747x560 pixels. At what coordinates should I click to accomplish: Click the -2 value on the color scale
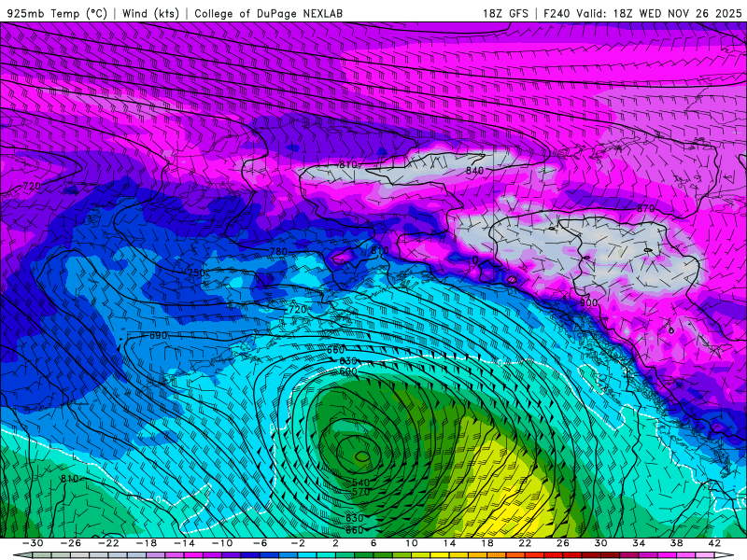[298, 543]
